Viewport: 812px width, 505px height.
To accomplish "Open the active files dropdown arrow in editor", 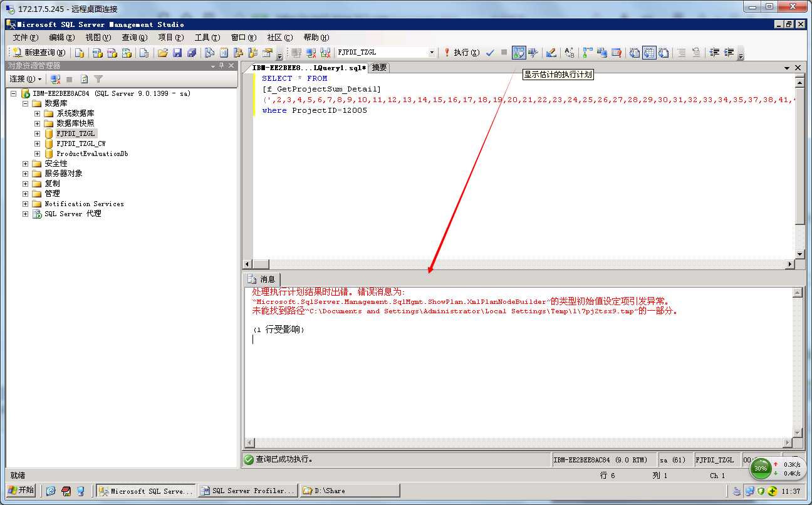I will (x=787, y=68).
